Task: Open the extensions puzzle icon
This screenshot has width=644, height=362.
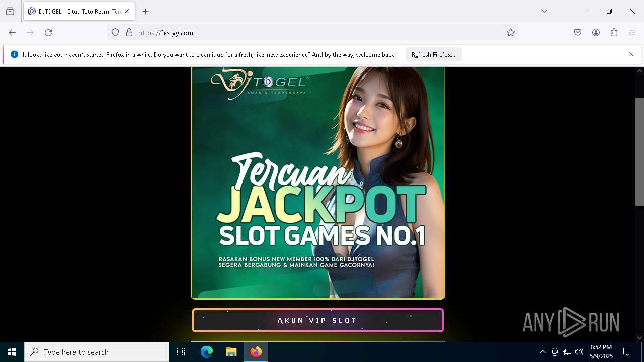Action: [614, 33]
